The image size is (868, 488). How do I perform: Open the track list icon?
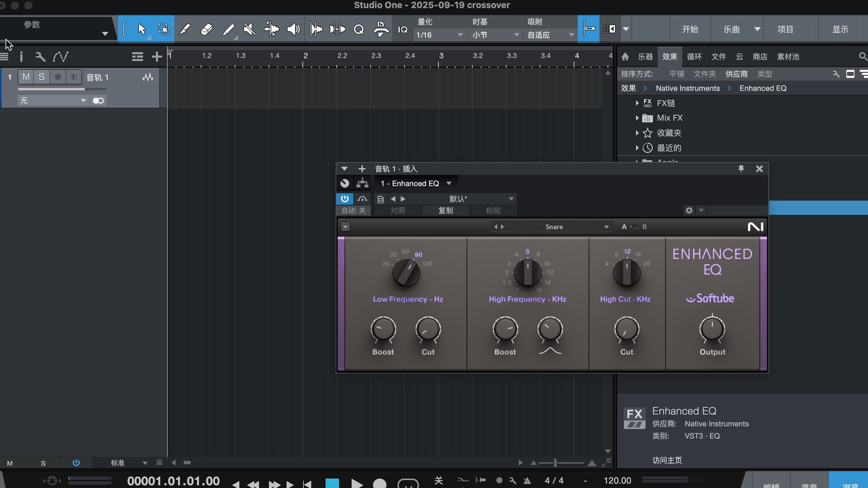137,56
